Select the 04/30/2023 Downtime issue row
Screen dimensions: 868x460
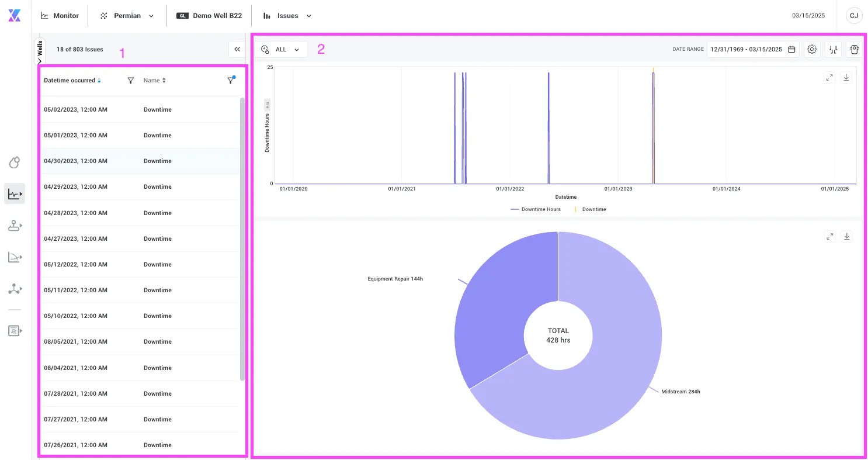tap(140, 161)
